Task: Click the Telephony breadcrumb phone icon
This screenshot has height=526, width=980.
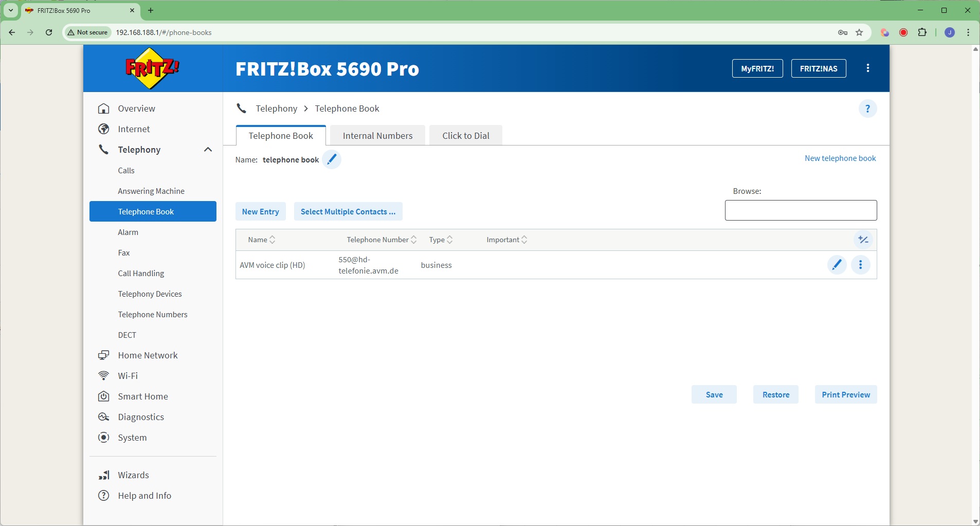Action: click(241, 108)
